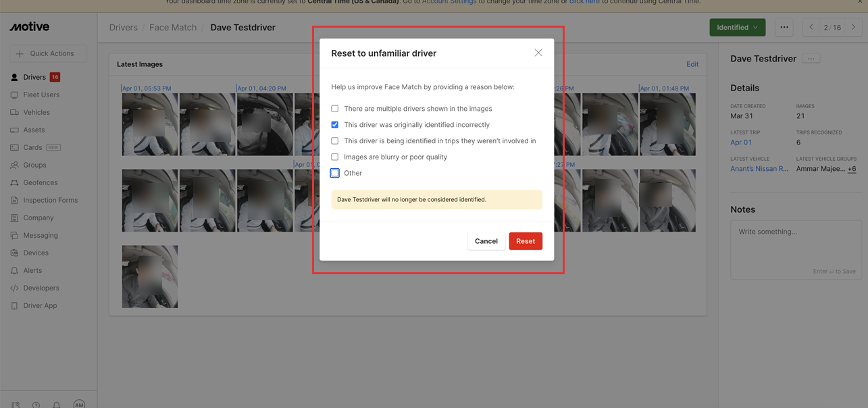Image resolution: width=868 pixels, height=408 pixels.
Task: Click the Quick Actions button
Action: click(x=47, y=53)
